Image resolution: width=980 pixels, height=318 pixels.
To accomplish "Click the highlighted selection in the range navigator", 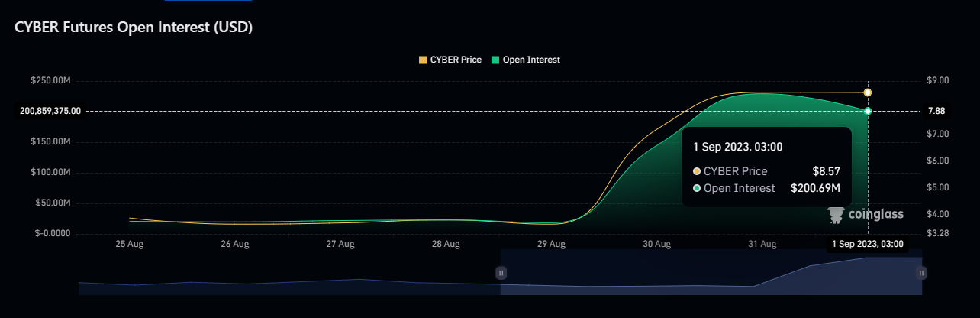I will pyautogui.click(x=711, y=272).
